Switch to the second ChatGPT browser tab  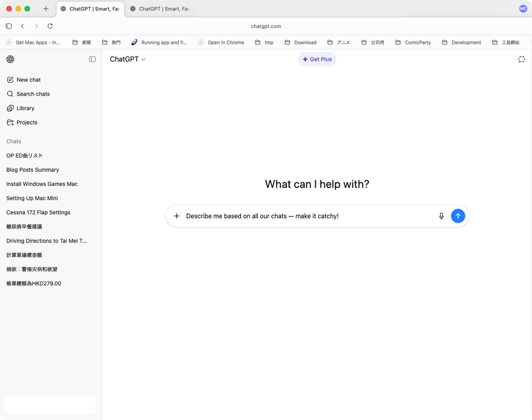click(161, 9)
